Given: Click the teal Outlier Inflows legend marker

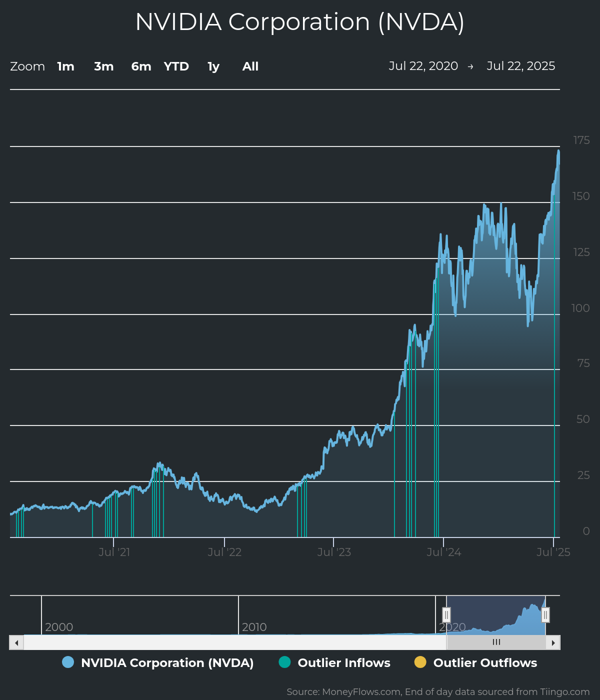Looking at the screenshot, I should click(284, 662).
